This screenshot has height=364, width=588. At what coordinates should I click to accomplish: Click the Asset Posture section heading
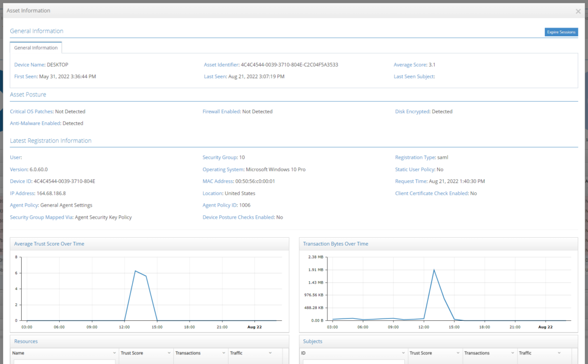[x=28, y=95]
